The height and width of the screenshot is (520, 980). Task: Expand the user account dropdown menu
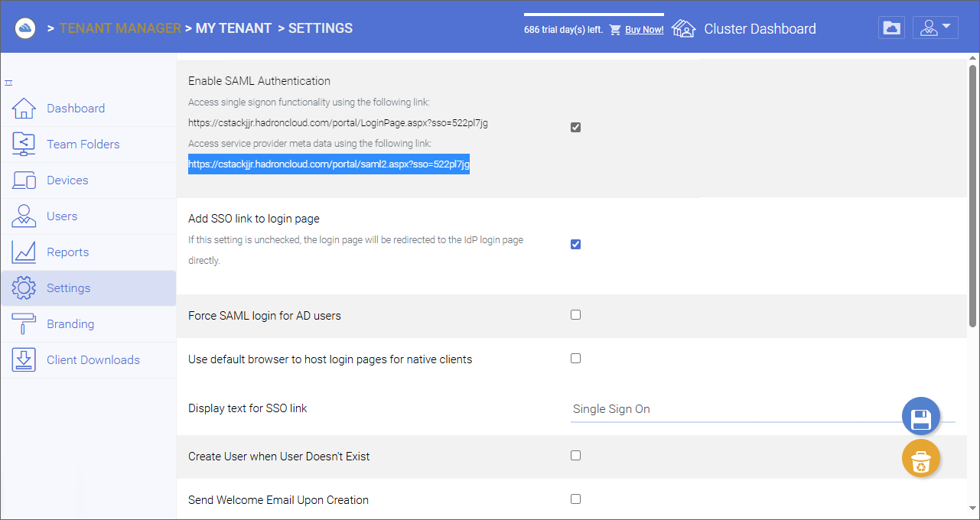tap(936, 28)
